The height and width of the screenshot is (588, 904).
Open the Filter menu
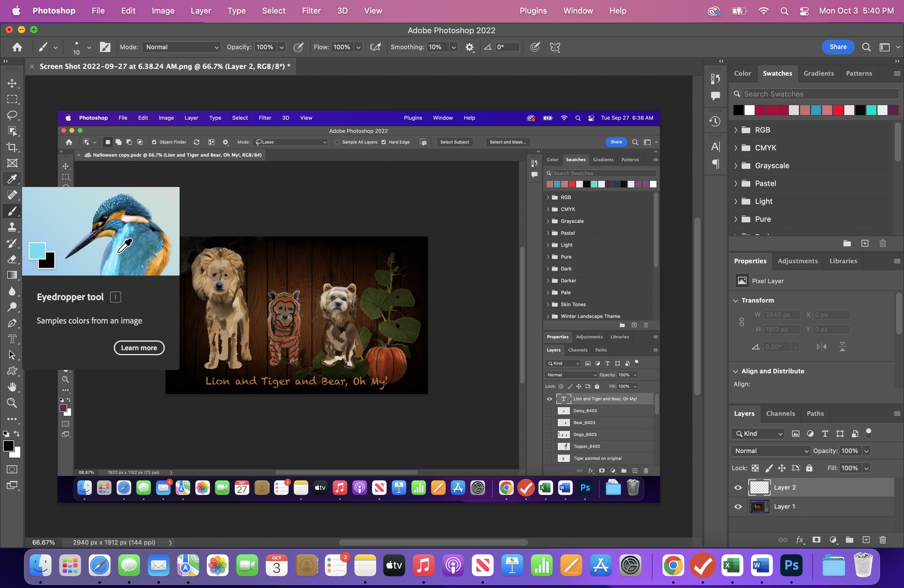click(311, 11)
